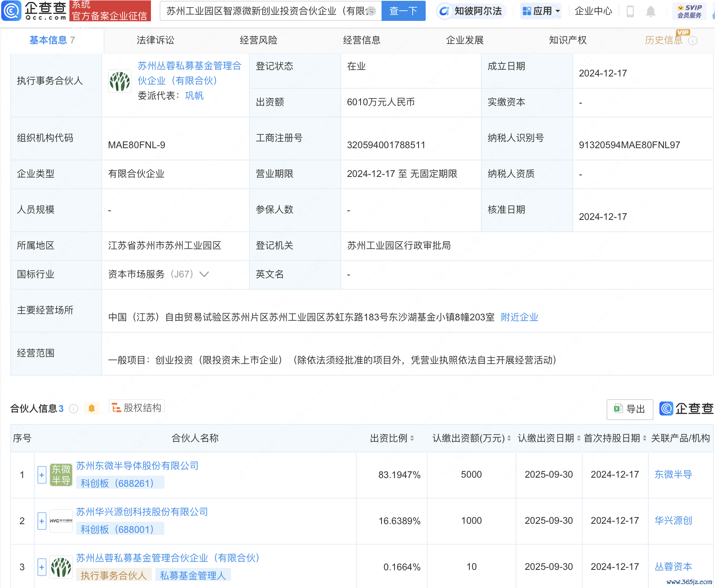Open 苏州华兴源创科技股份有限公司 partner link
715x588 pixels.
[x=142, y=512]
